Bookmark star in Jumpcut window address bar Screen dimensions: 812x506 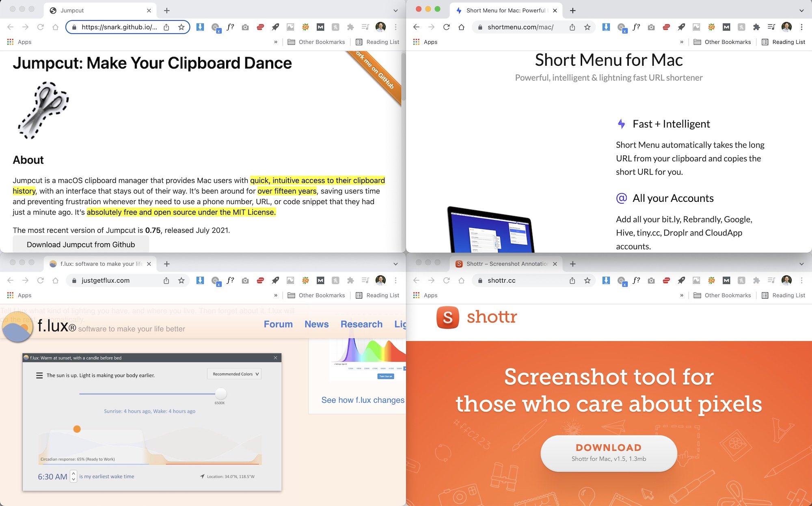click(x=181, y=27)
